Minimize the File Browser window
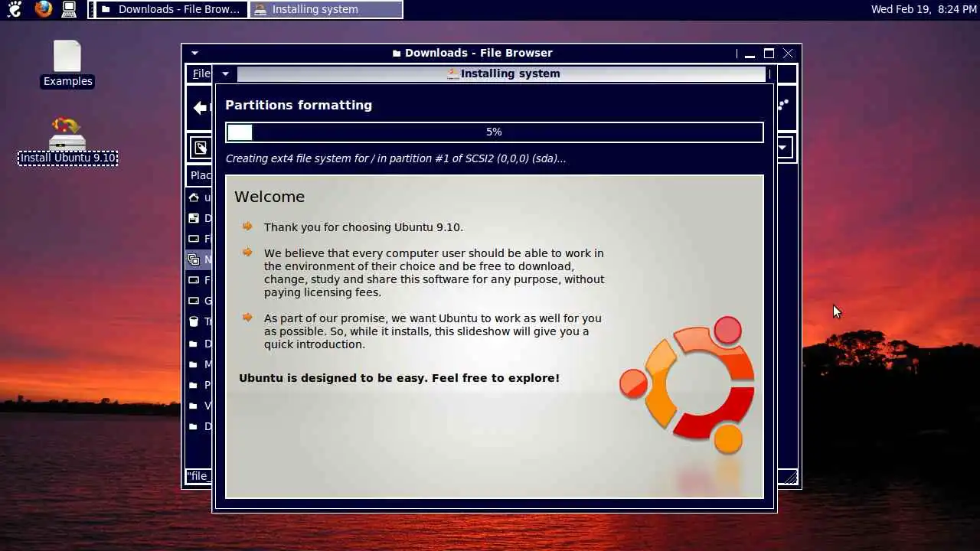Screen dimensions: 980x551 pyautogui.click(x=750, y=54)
